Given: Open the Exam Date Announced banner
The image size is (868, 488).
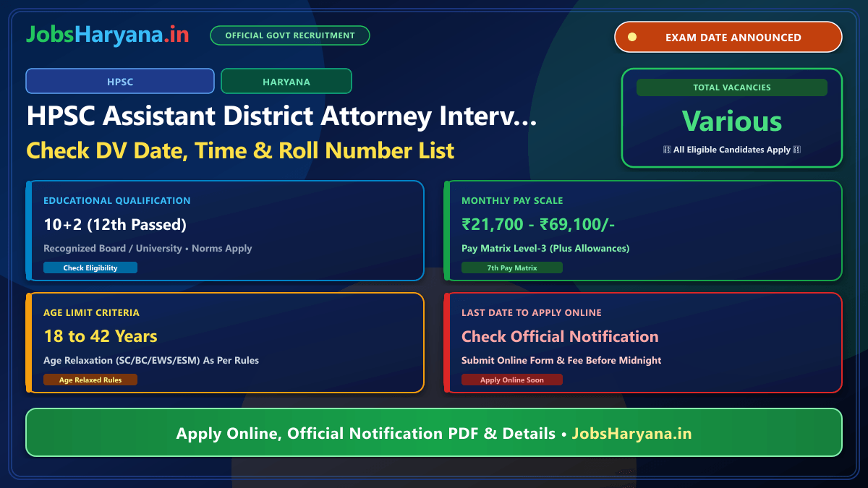Looking at the screenshot, I should (x=728, y=37).
